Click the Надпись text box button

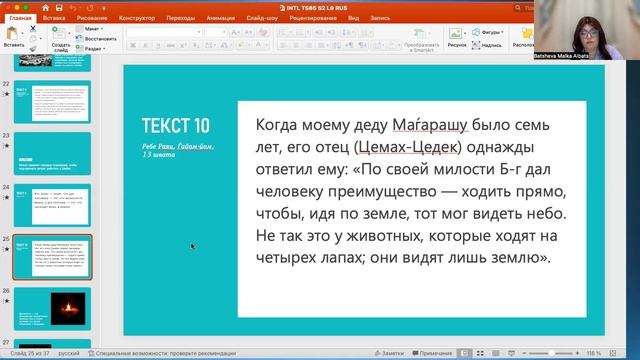pos(487,45)
